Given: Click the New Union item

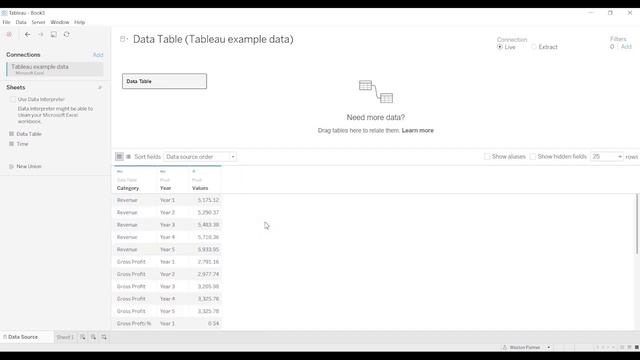Looking at the screenshot, I should click(x=29, y=167).
